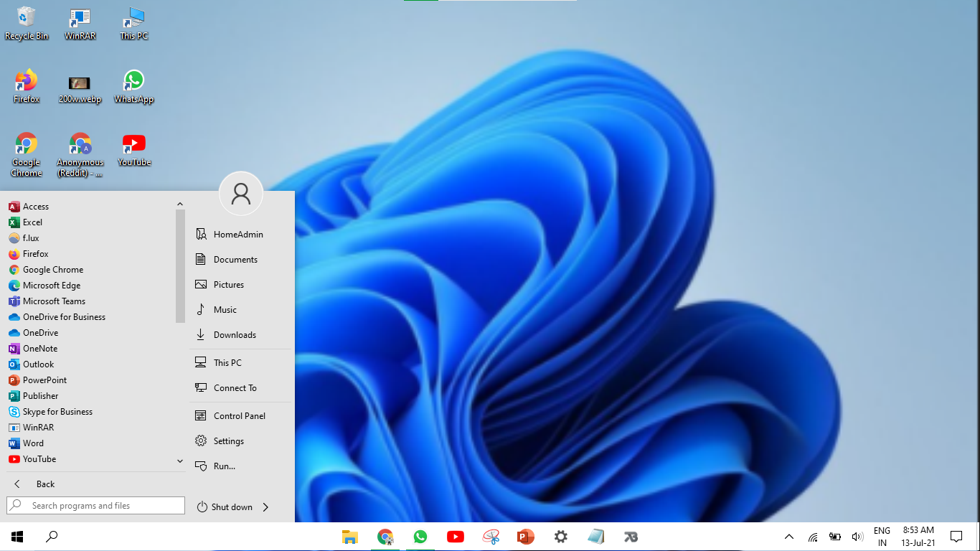This screenshot has height=551, width=980.
Task: Open File Explorer from the taskbar
Action: pyautogui.click(x=350, y=536)
